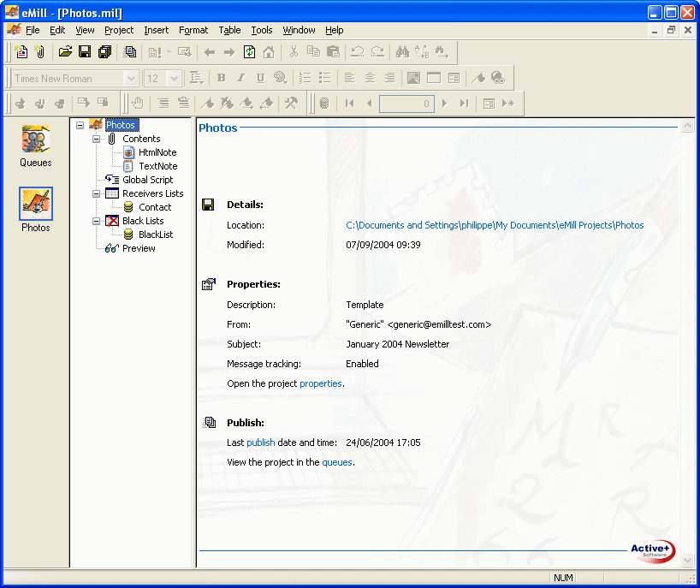Paste from clipboard icon
The width and height of the screenshot is (700, 588).
click(x=333, y=52)
